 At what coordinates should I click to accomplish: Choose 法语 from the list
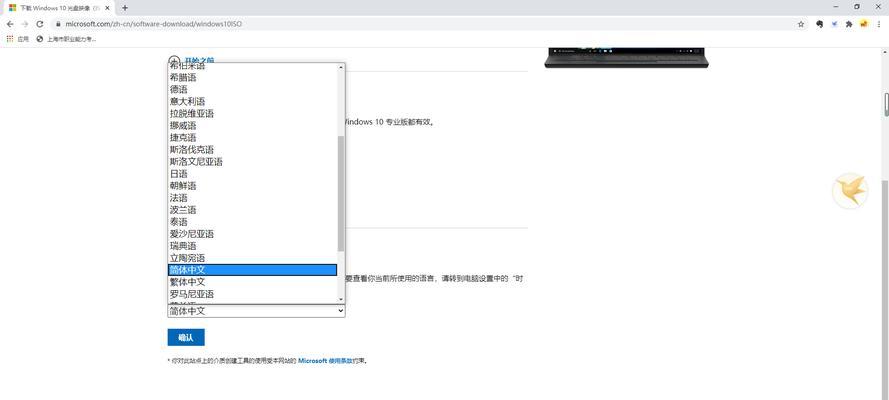252,198
